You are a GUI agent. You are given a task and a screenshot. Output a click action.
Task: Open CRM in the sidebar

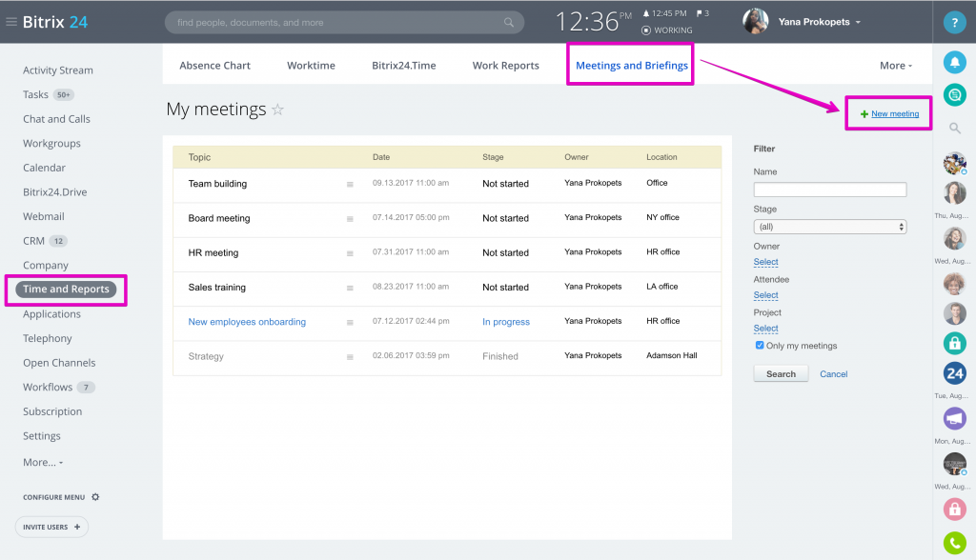point(33,241)
